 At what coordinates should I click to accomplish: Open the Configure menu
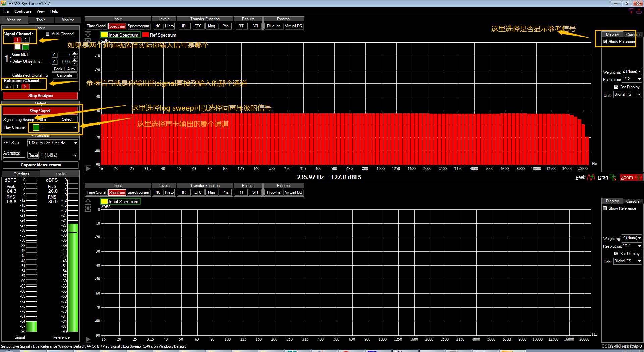coord(23,11)
